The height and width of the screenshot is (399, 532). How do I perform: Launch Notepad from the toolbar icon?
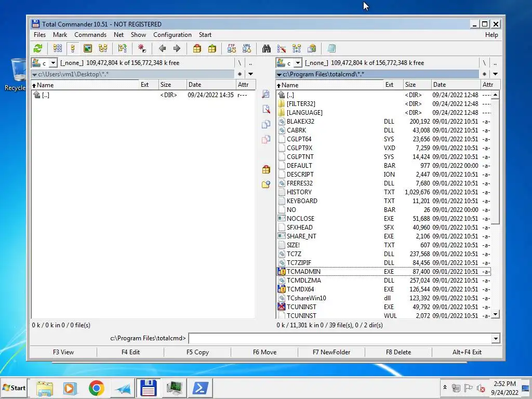point(331,48)
